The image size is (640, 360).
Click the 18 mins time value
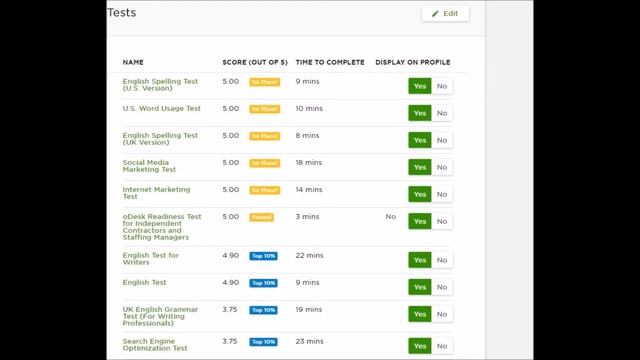coord(309,163)
